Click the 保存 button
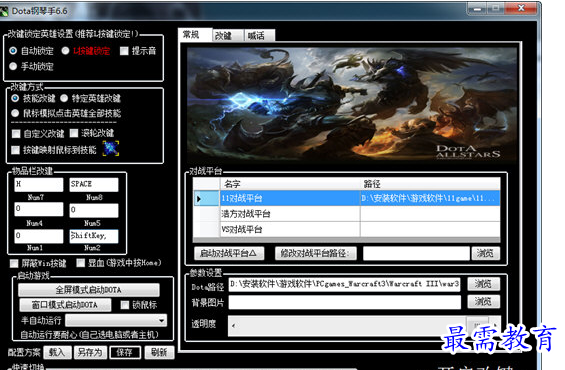Screen dimensions: 565x370 125,352
